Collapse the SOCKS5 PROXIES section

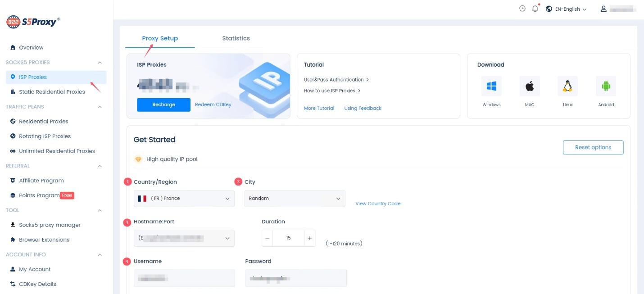pos(100,62)
